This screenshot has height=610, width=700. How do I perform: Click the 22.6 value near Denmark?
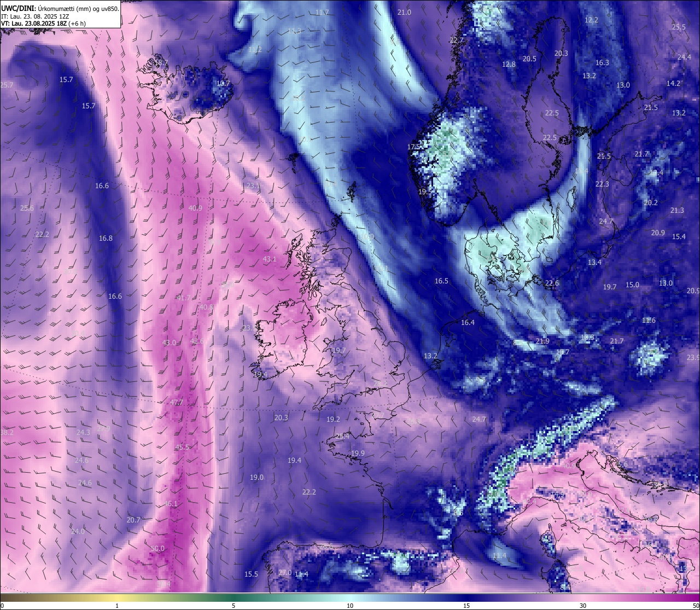(552, 283)
